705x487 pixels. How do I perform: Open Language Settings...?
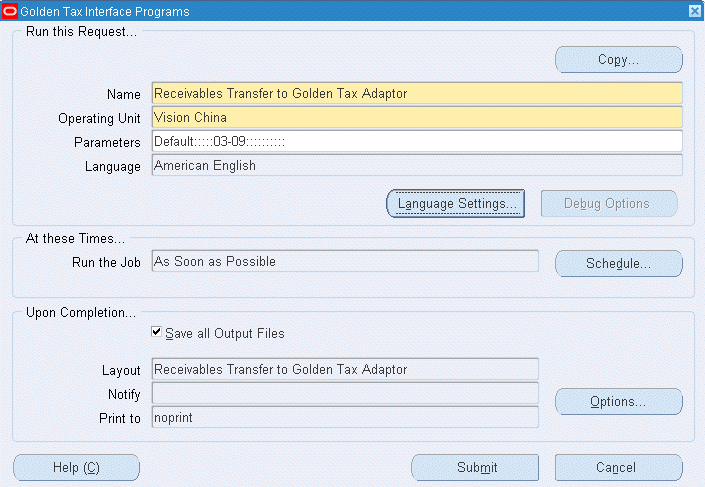456,204
